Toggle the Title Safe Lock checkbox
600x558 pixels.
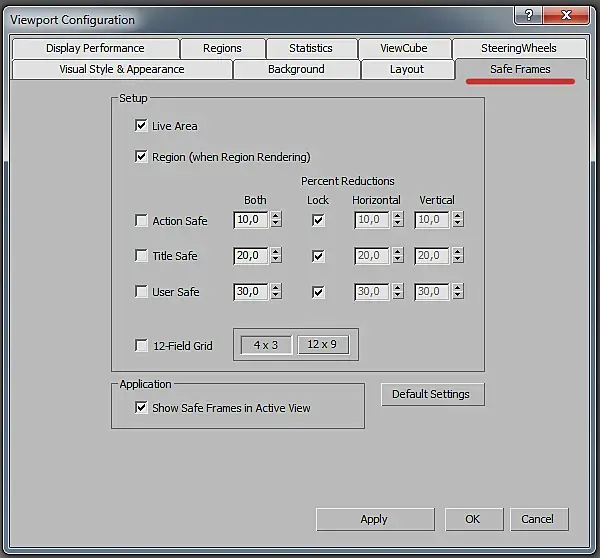[x=318, y=256]
